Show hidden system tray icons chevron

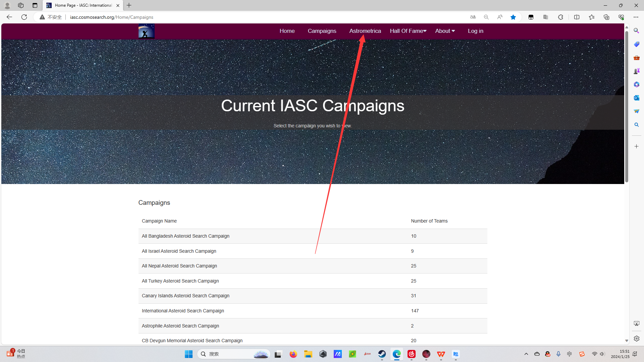point(526,354)
